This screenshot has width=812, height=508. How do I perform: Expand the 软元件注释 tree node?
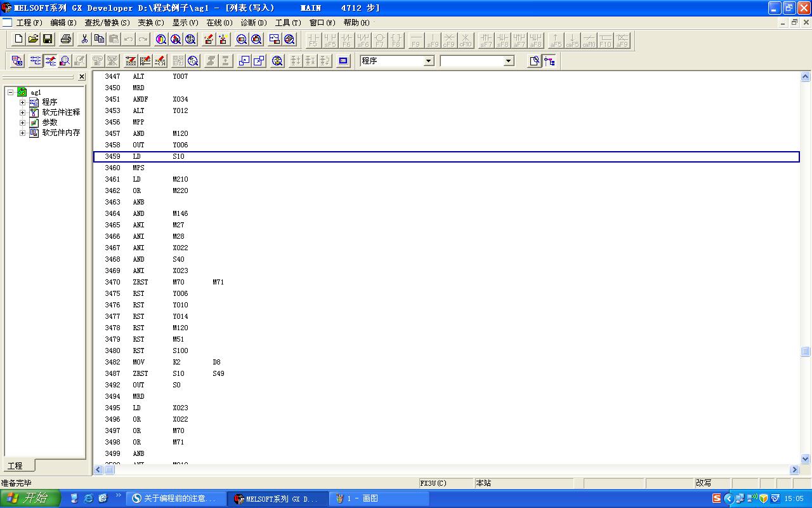pos(22,112)
